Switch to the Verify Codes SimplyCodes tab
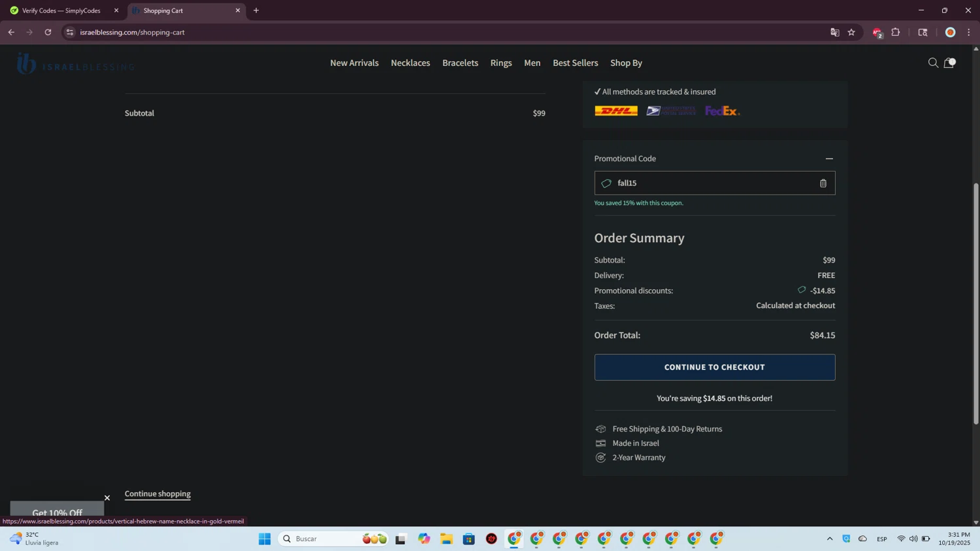Viewport: 980px width, 551px height. click(62, 10)
